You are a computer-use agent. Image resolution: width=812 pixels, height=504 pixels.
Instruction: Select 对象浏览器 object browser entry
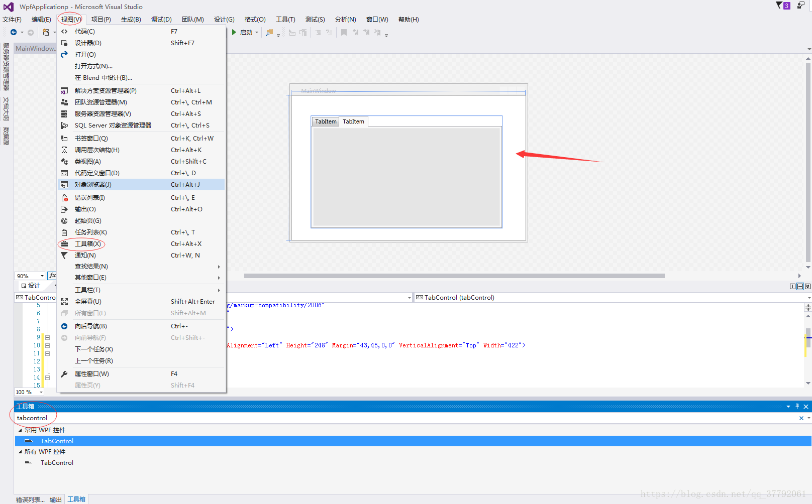pos(142,184)
